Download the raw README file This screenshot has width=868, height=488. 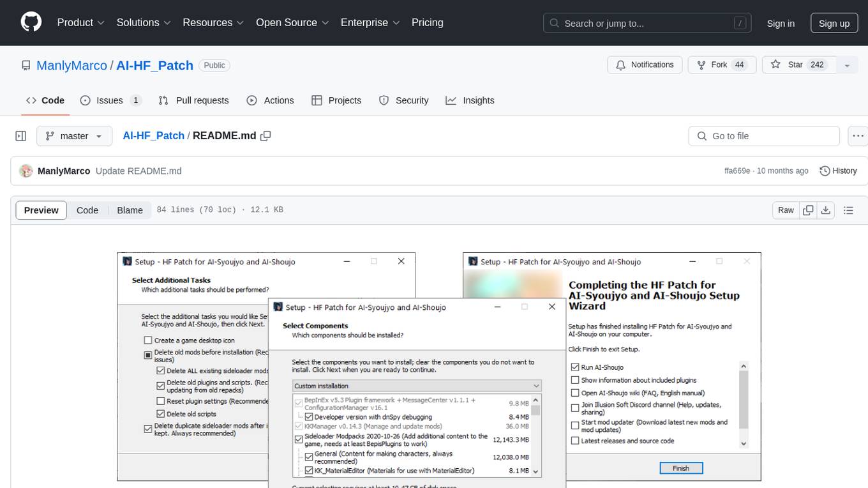tap(825, 210)
